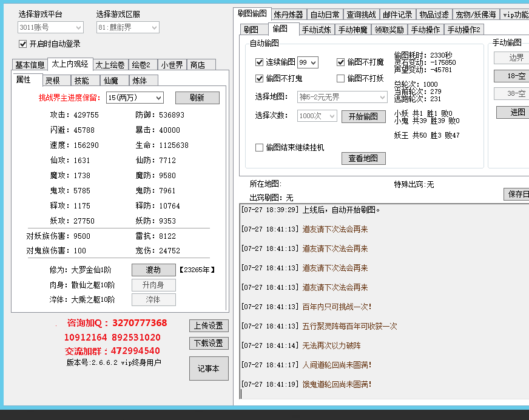Switch to 手动神魔 sub-tab
529x420 pixels.
point(353,30)
